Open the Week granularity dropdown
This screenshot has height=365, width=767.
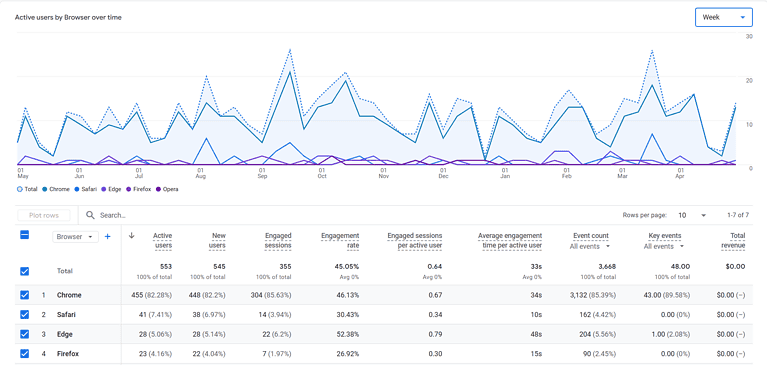point(723,17)
